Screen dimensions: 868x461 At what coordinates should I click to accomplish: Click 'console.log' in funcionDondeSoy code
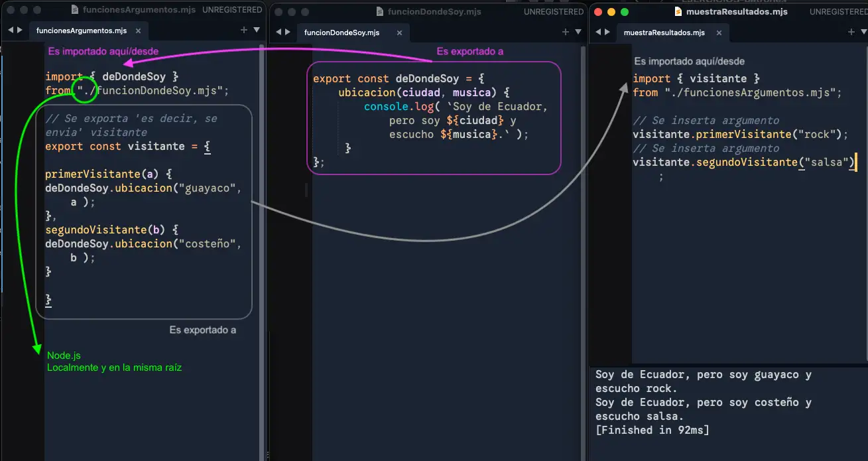(x=399, y=107)
